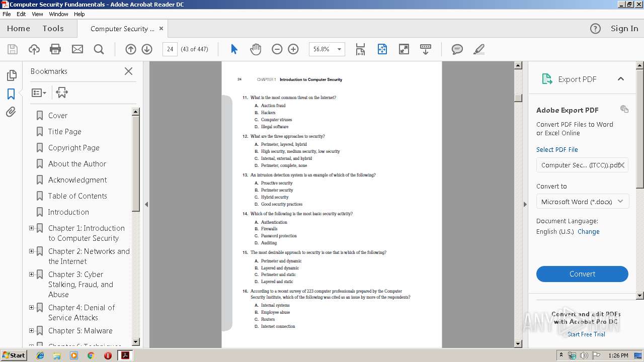Open the Edit menu
Screen dimensions: 644x362
[21, 14]
